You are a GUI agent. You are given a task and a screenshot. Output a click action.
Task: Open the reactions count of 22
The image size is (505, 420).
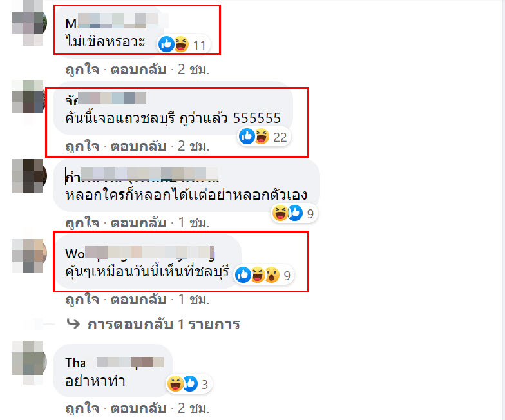(264, 137)
